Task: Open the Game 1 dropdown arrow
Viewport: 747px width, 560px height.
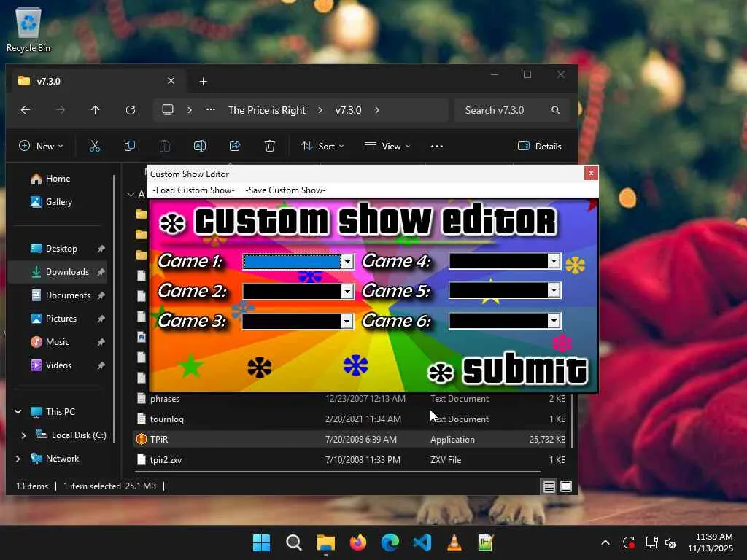Action: [x=347, y=262]
